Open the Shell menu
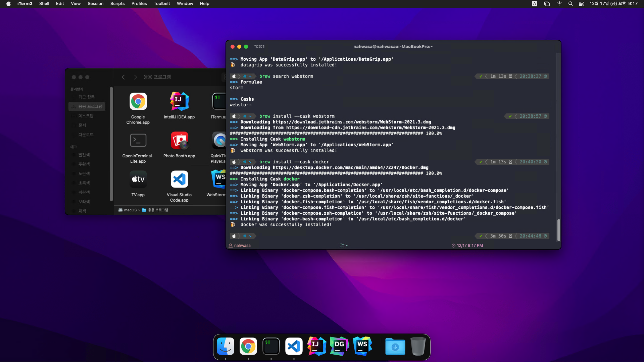 coord(44,4)
